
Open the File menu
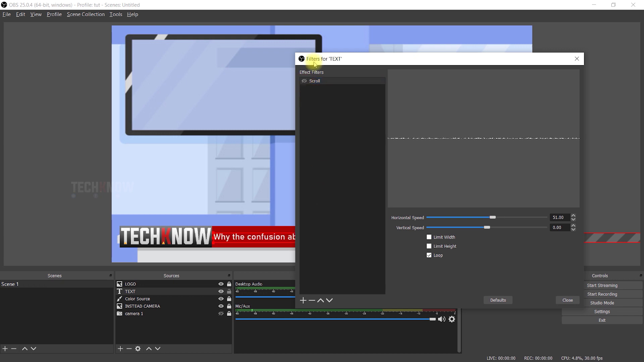tap(6, 14)
